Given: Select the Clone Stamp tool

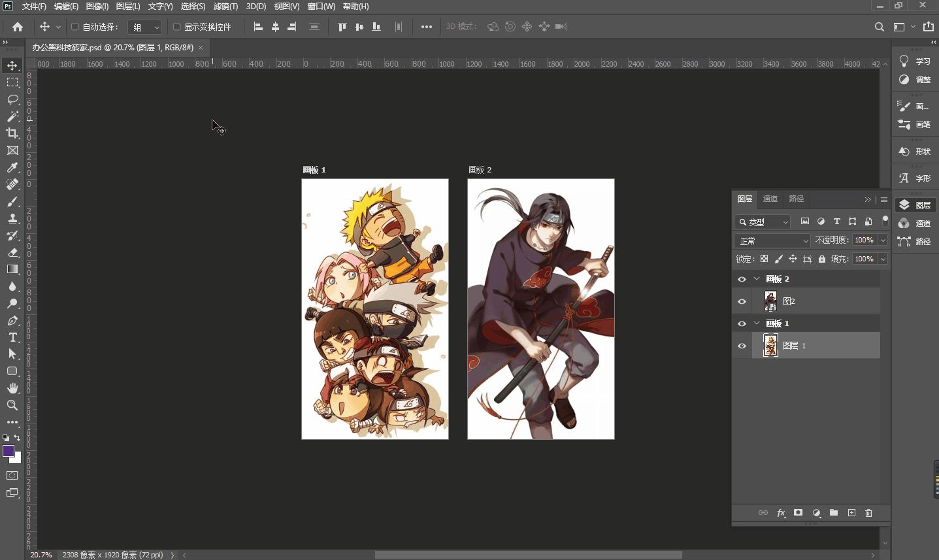Looking at the screenshot, I should coord(12,219).
